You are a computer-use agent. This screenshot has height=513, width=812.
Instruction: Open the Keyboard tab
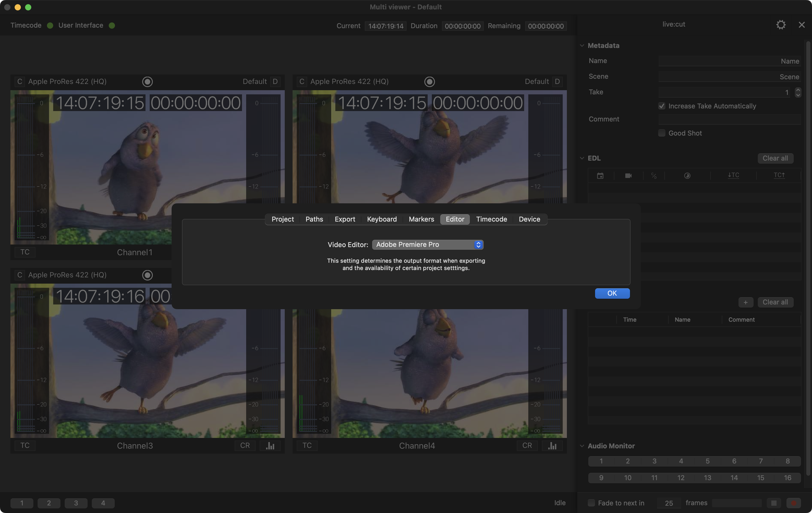(x=382, y=219)
